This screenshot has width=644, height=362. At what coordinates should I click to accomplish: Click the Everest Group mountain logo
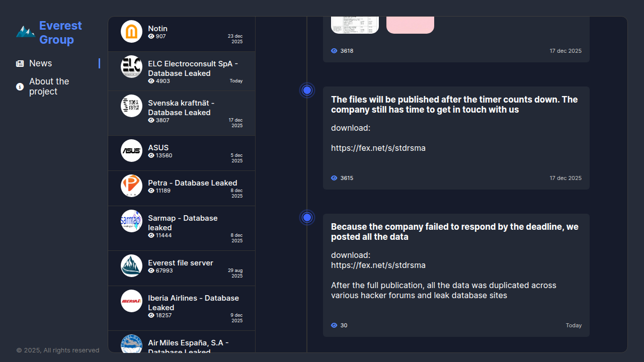pos(25,32)
